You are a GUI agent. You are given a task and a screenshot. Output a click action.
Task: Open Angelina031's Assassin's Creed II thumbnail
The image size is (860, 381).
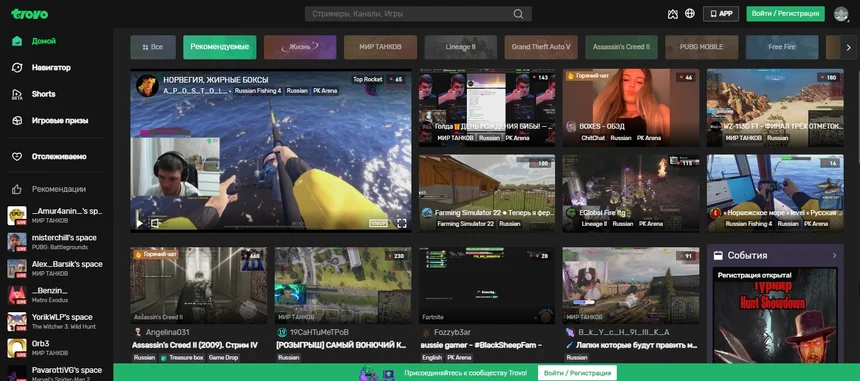tap(199, 285)
